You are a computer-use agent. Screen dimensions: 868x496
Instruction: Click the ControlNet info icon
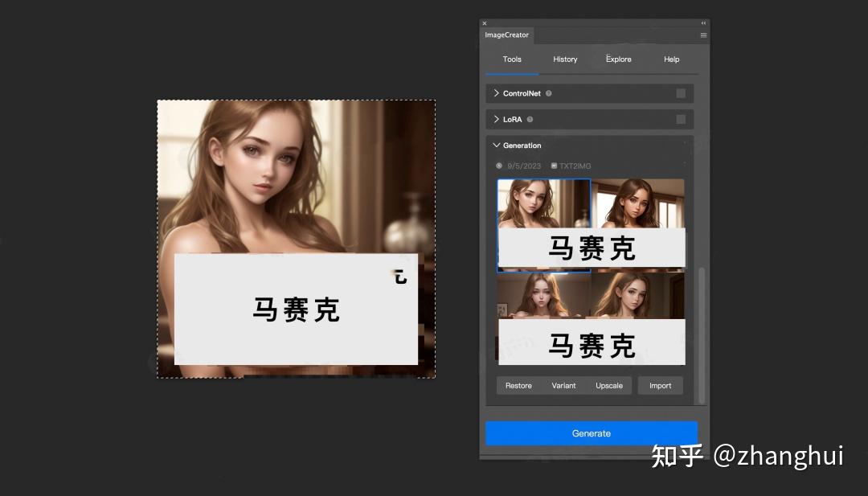(x=551, y=93)
